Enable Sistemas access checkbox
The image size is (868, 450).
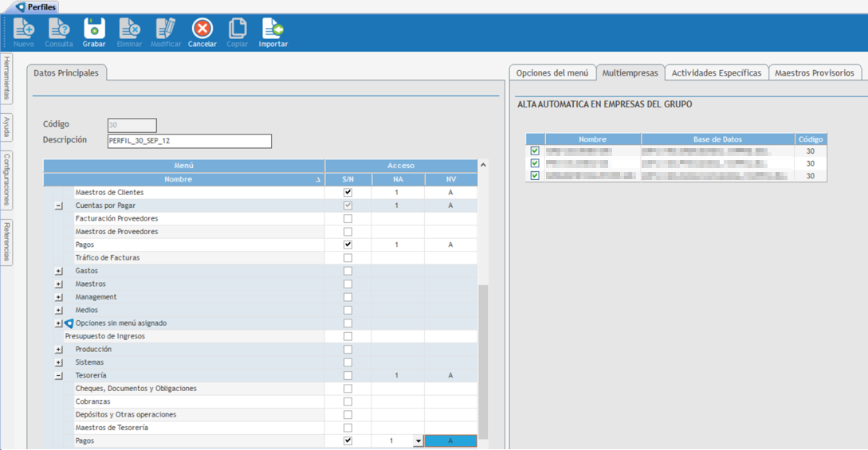(x=348, y=362)
